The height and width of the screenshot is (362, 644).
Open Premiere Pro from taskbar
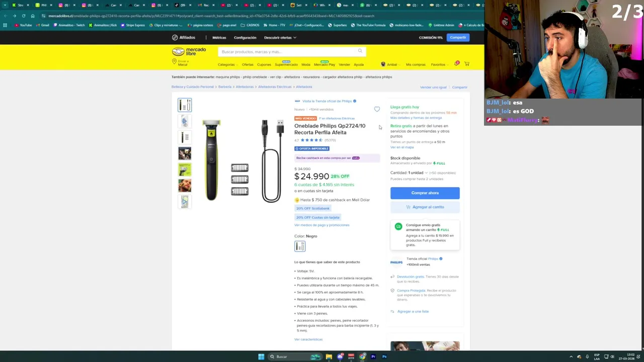(373, 356)
